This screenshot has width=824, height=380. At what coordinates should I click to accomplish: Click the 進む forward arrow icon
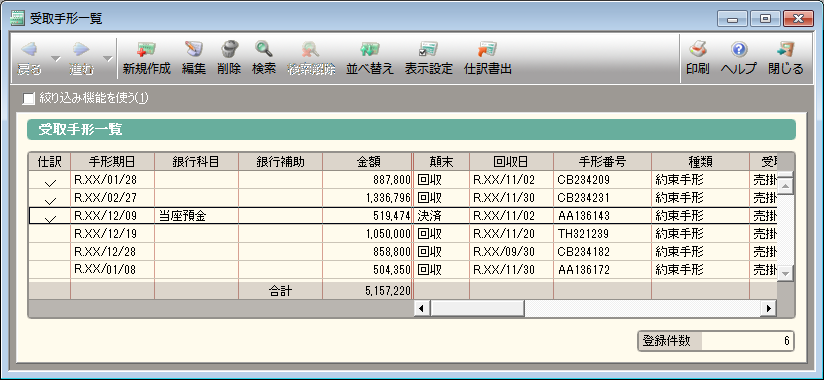pyautogui.click(x=81, y=50)
